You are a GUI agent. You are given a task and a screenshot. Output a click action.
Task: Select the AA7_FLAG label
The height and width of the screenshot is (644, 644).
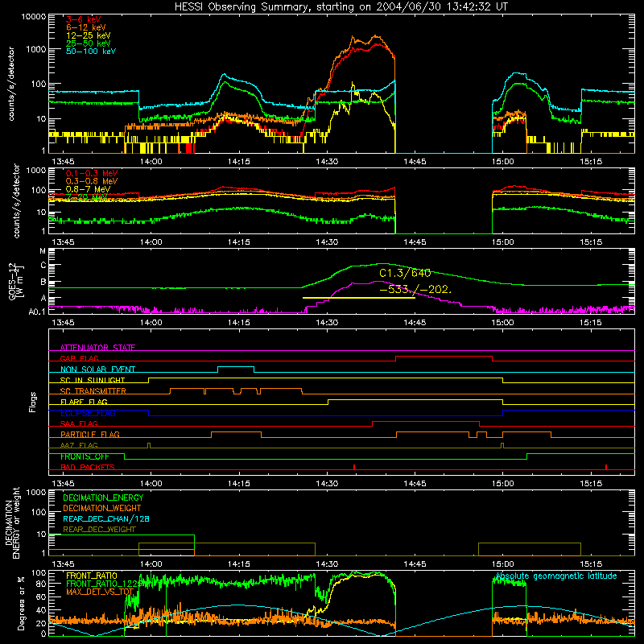(x=79, y=445)
